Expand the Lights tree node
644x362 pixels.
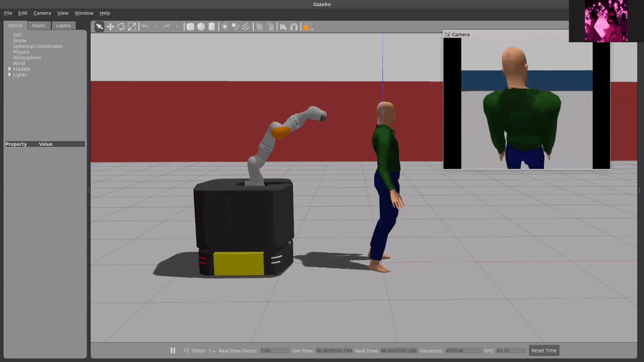click(9, 74)
